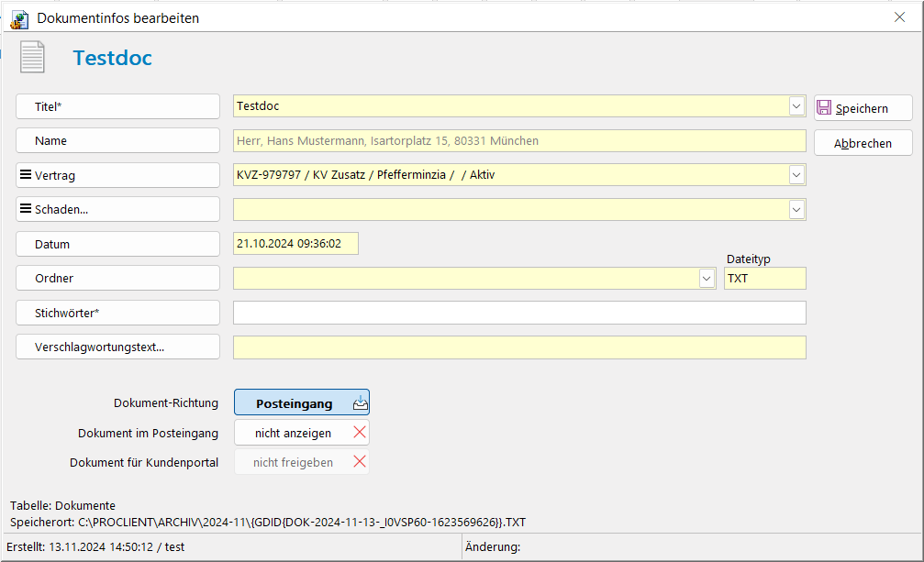Open the Ordner folder dropdown
924x562 pixels.
click(x=707, y=278)
